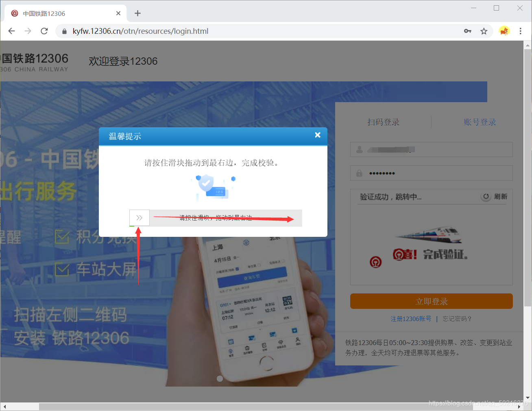532x411 pixels.
Task: Click the address bar URL
Action: 141,31
